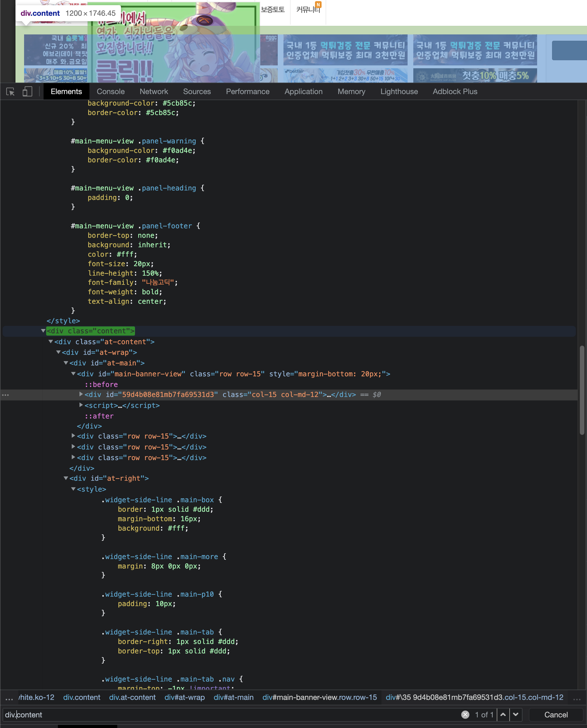Collapse the style node under at-right
The width and height of the screenshot is (587, 728).
click(x=73, y=489)
